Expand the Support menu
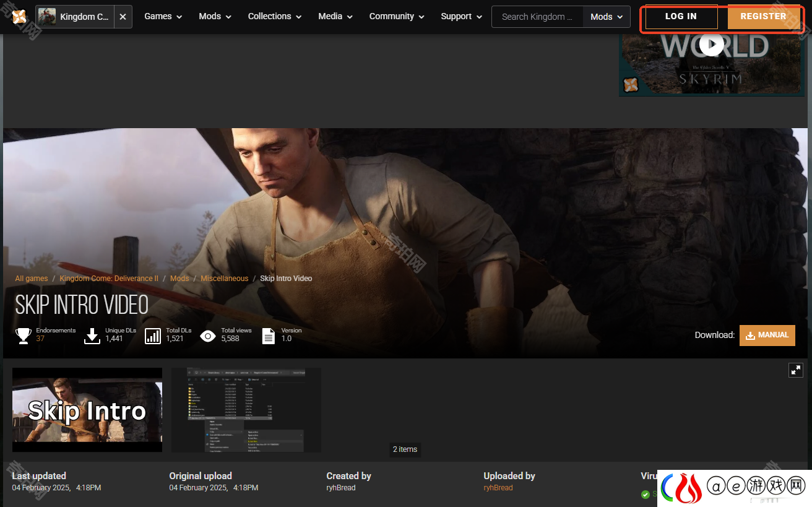 pos(461,17)
